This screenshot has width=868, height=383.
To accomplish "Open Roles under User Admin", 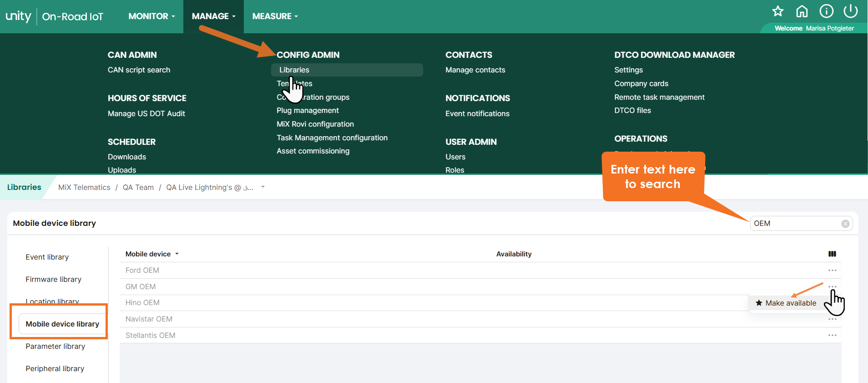I will pyautogui.click(x=455, y=169).
